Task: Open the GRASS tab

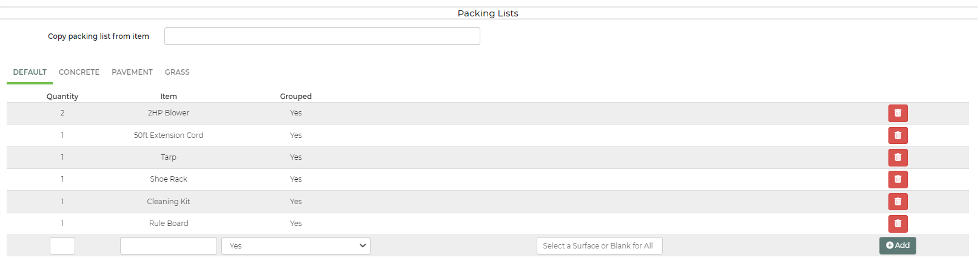Action: click(177, 72)
